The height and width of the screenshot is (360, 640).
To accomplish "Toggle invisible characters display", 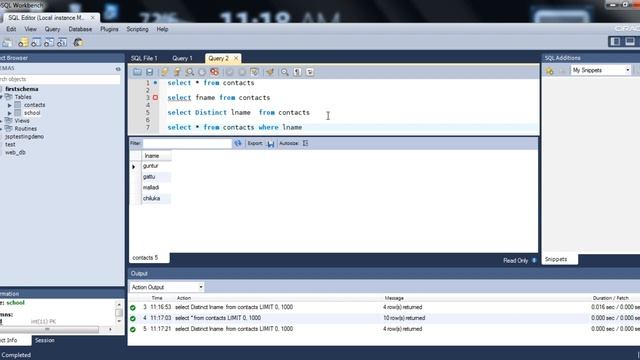I will [x=297, y=72].
